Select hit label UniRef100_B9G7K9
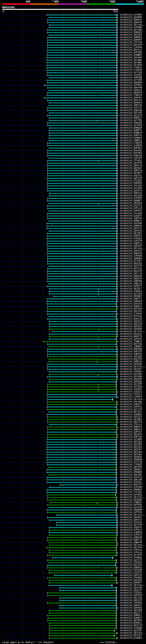The height and width of the screenshot is (644, 146). click(x=131, y=359)
